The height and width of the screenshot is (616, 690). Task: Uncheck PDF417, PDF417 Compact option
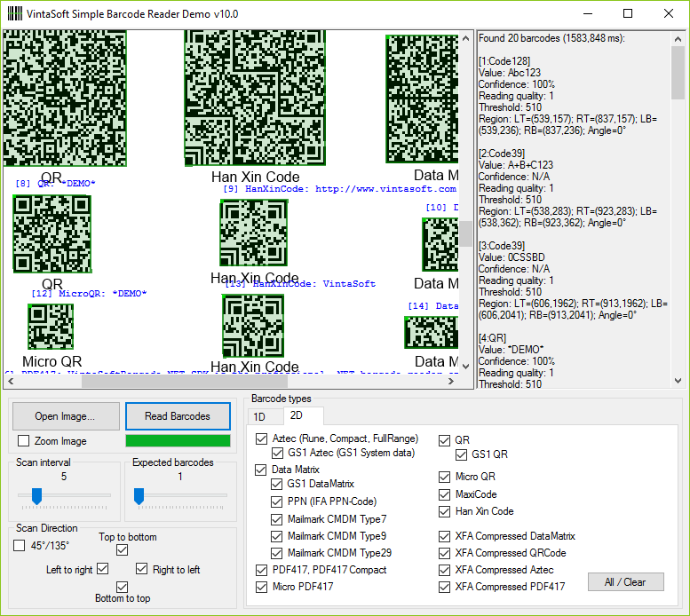(261, 570)
